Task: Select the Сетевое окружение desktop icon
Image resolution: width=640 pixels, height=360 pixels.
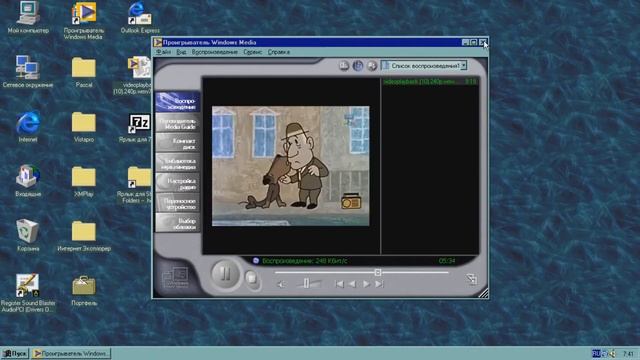Action: (x=28, y=71)
